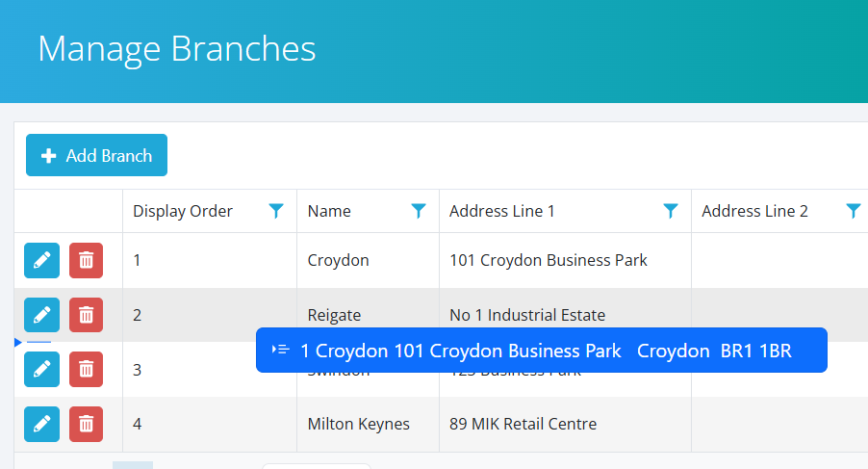Sort by Name column header
This screenshot has width=868, height=469.
(x=329, y=211)
